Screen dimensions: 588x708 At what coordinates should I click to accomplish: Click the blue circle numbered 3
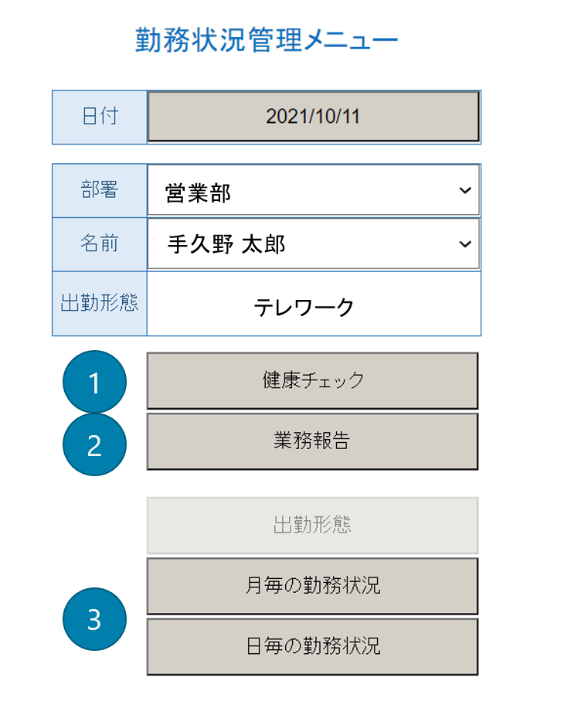tap(94, 619)
